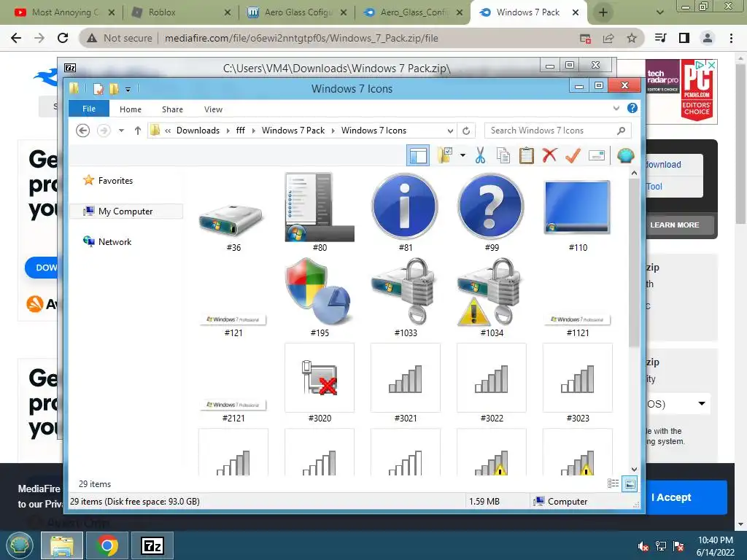The width and height of the screenshot is (747, 560).
Task: Open File Explorer from the taskbar
Action: coord(62,545)
